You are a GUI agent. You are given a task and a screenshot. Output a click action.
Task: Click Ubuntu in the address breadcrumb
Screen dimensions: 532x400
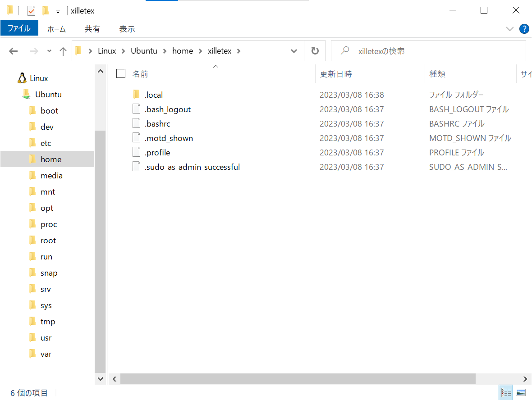tap(144, 51)
